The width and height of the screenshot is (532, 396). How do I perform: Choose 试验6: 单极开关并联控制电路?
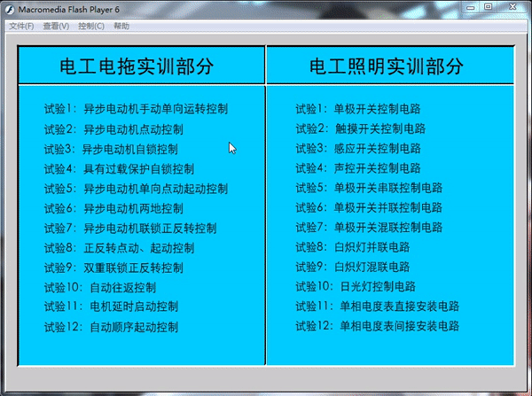pyautogui.click(x=369, y=207)
